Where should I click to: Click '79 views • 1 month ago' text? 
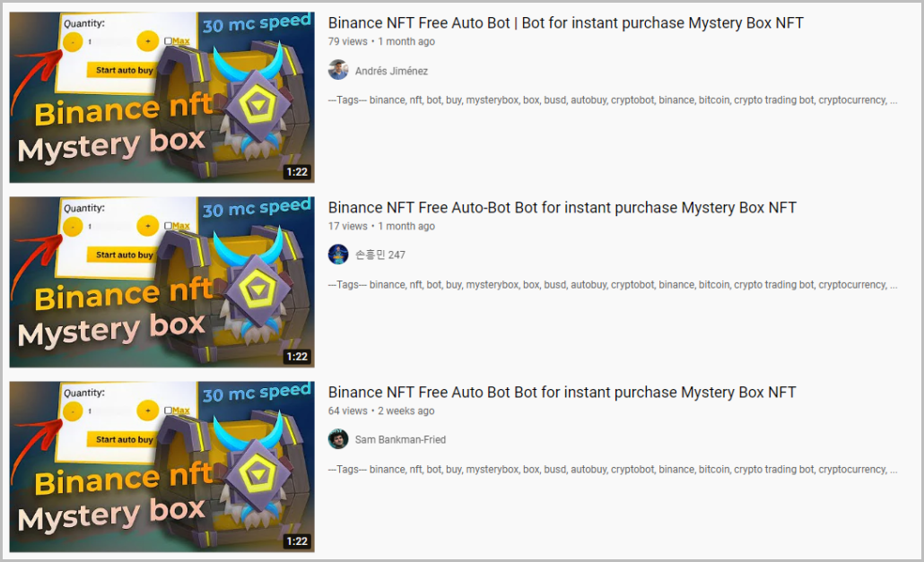381,42
